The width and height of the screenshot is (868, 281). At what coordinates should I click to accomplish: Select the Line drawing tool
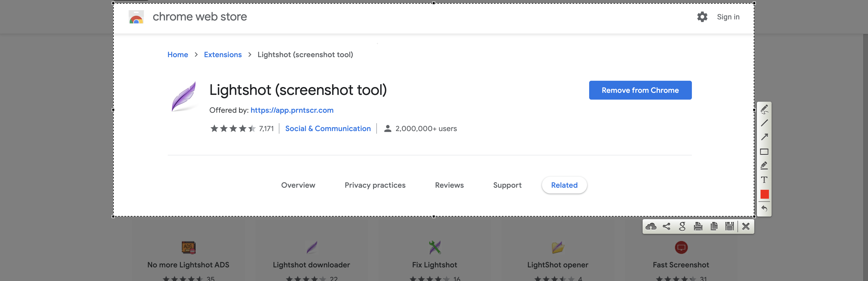click(x=764, y=123)
